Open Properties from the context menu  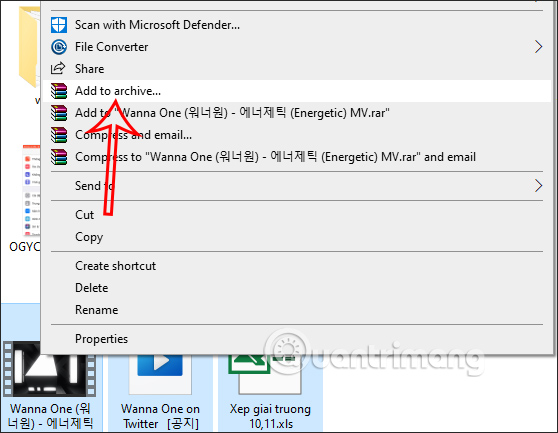pos(297,339)
